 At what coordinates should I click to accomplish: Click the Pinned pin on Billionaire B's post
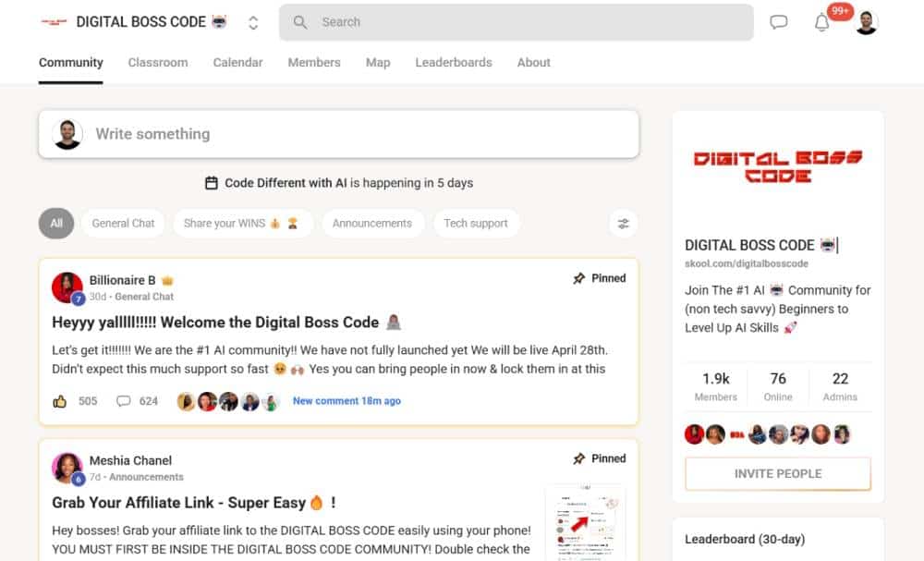pyautogui.click(x=579, y=278)
